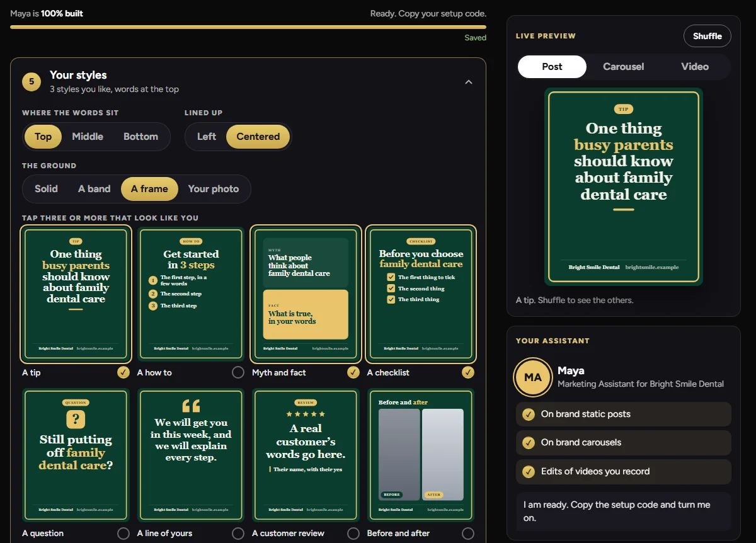Pick the Myth and fact style thumbnail
This screenshot has width=756, height=543.
pyautogui.click(x=306, y=294)
